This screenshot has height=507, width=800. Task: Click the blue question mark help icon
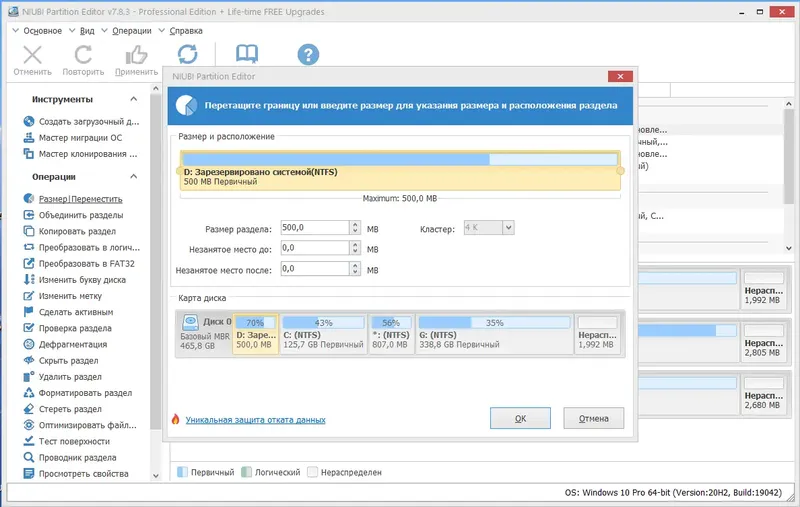coord(308,55)
